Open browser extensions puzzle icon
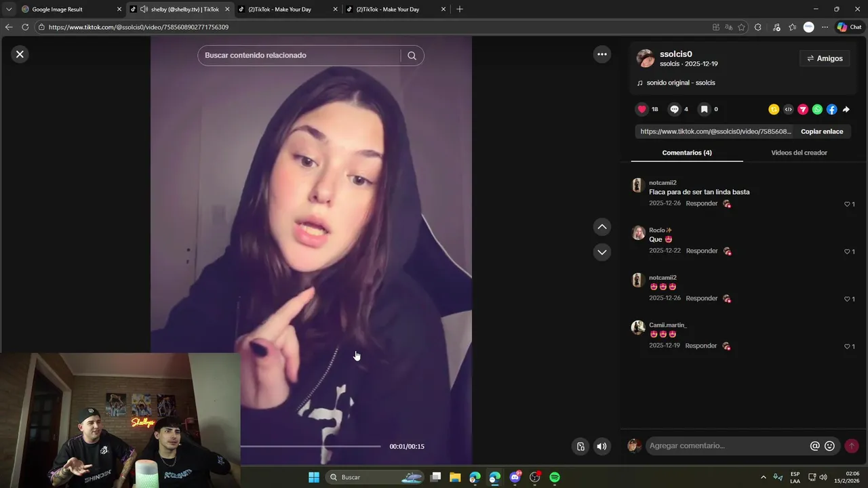Viewport: 868px width, 488px height. tap(758, 27)
